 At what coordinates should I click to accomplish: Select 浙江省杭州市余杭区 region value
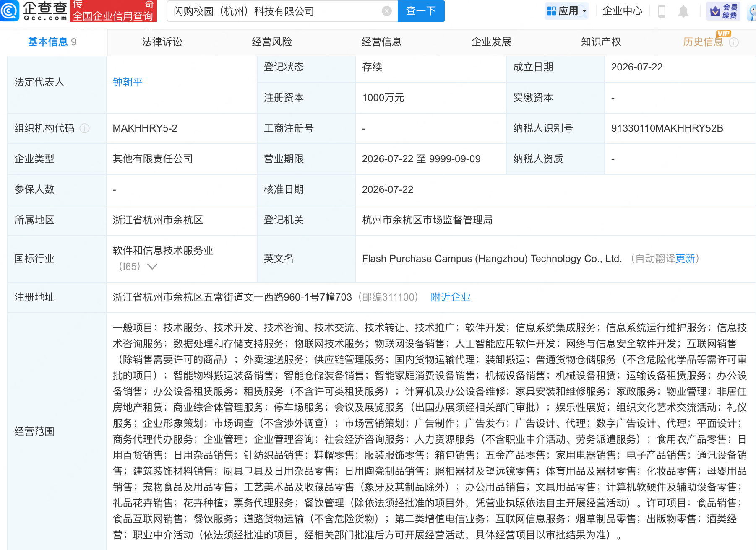coord(158,220)
